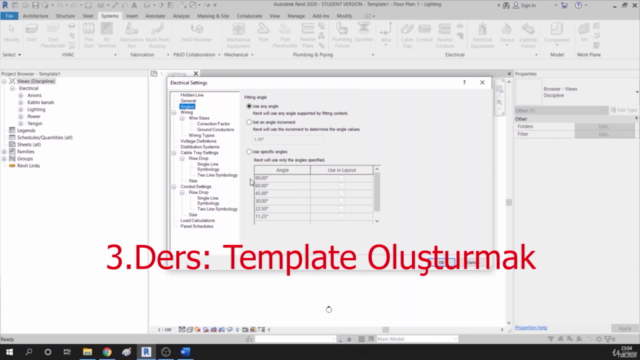The image size is (640, 360).
Task: Click the Conduit tool icon
Action: pos(424,33)
